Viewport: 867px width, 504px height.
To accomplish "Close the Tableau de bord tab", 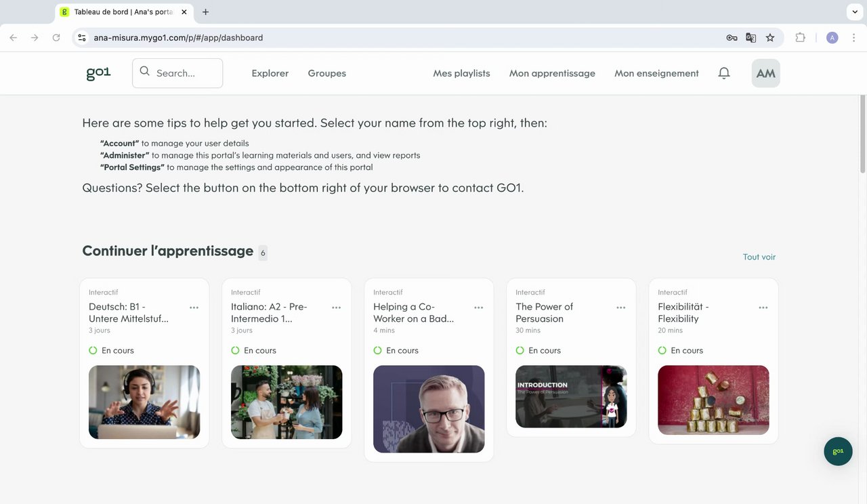I will tap(184, 12).
